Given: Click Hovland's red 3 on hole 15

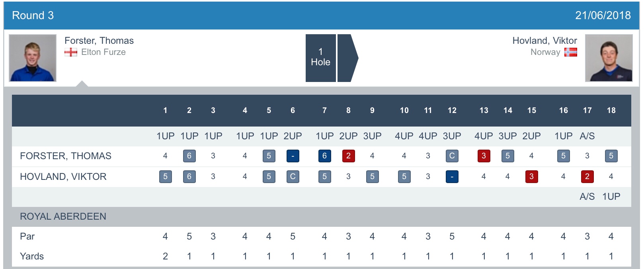Looking at the screenshot, I should click(531, 177).
